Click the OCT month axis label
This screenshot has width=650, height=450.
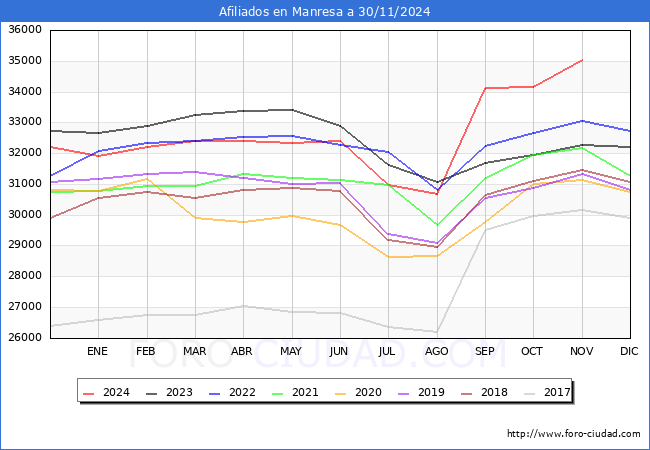[x=532, y=351]
